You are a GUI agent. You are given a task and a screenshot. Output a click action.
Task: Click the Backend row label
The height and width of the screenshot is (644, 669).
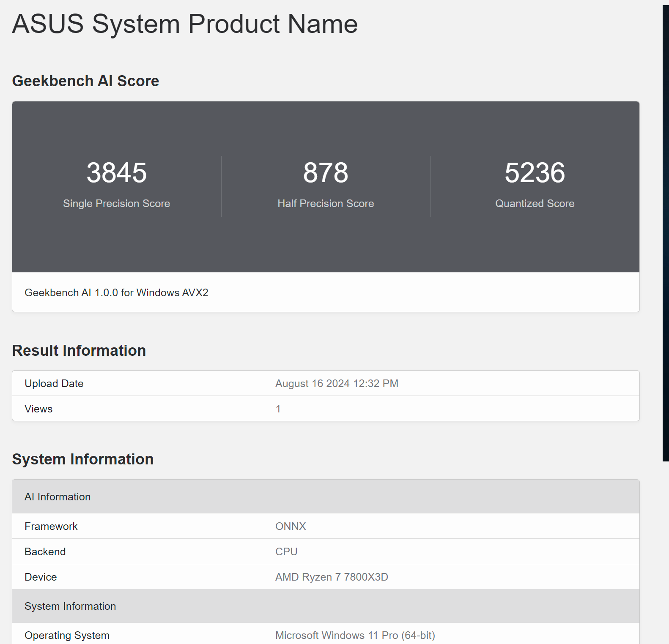pyautogui.click(x=45, y=551)
